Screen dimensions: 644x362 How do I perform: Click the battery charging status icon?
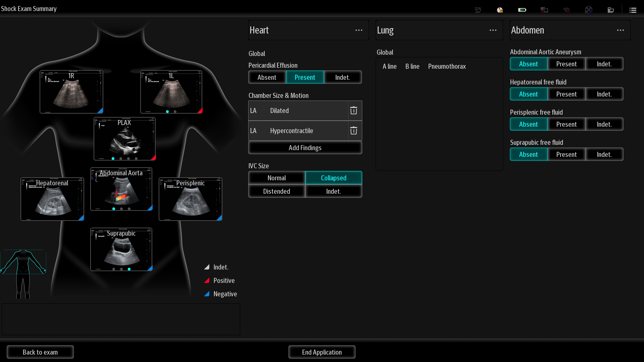pyautogui.click(x=522, y=10)
